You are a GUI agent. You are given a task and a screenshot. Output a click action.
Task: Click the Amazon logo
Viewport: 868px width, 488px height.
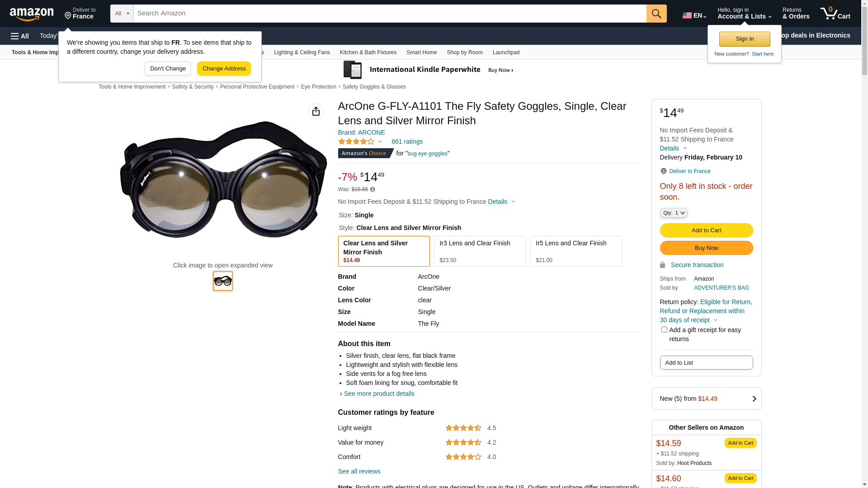click(x=32, y=14)
